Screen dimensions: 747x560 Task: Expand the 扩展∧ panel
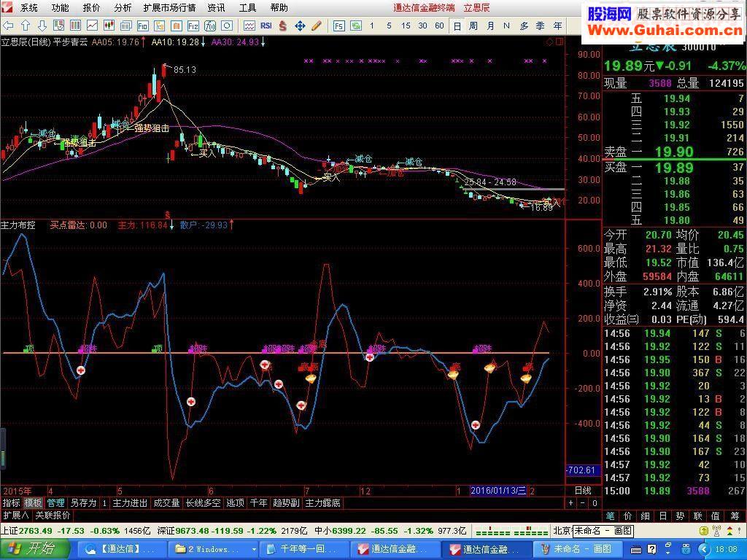coord(16,516)
